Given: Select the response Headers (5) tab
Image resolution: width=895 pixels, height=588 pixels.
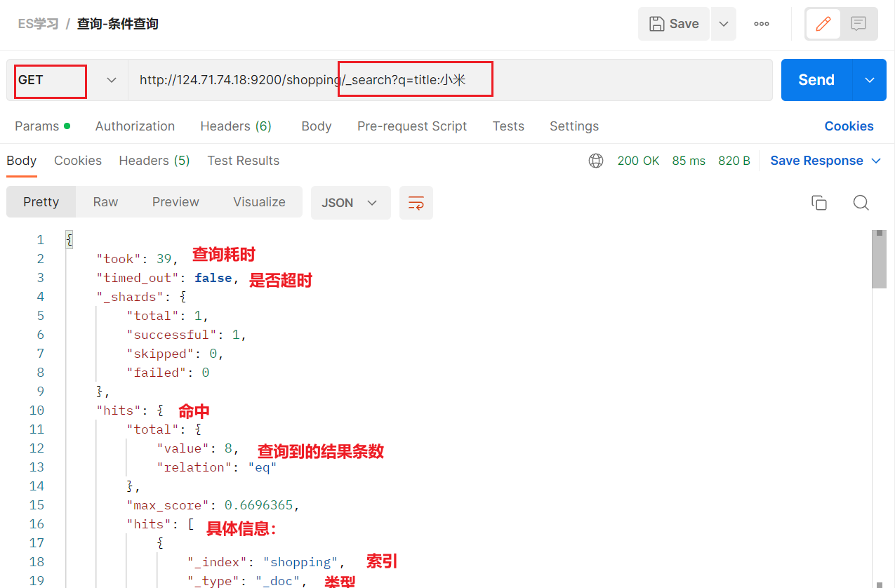Looking at the screenshot, I should point(154,161).
